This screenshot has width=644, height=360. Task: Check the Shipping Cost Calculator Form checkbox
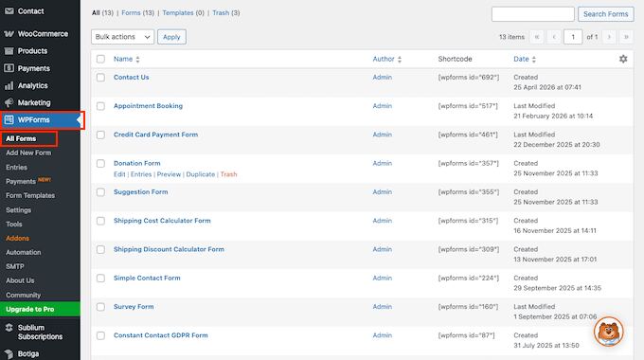[x=100, y=221]
